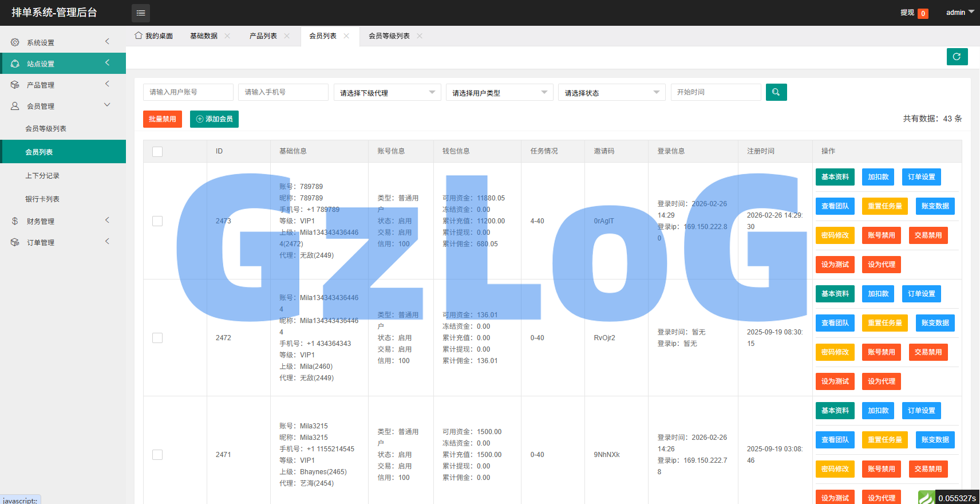Click the 请输入用户账号 input field
Image resolution: width=980 pixels, height=504 pixels.
point(188,92)
